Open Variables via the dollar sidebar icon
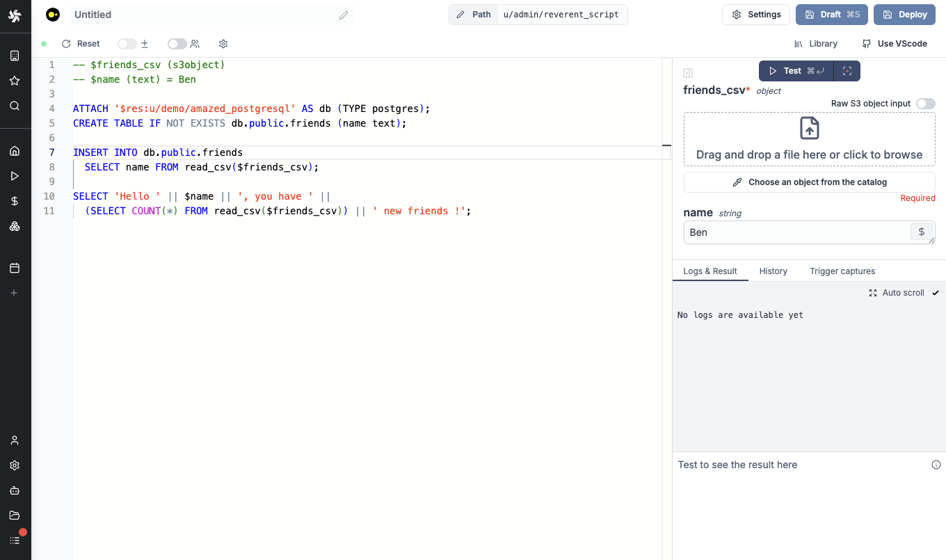The width and height of the screenshot is (946, 560). (x=15, y=200)
